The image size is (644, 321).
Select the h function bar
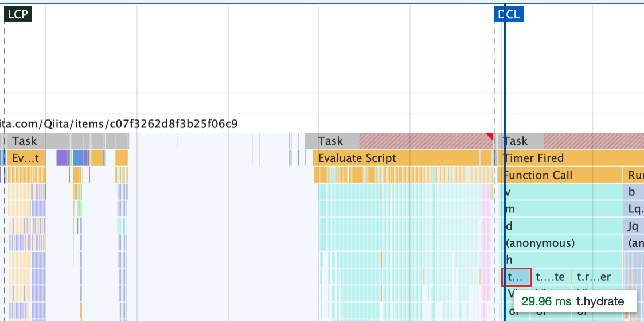pos(561,260)
